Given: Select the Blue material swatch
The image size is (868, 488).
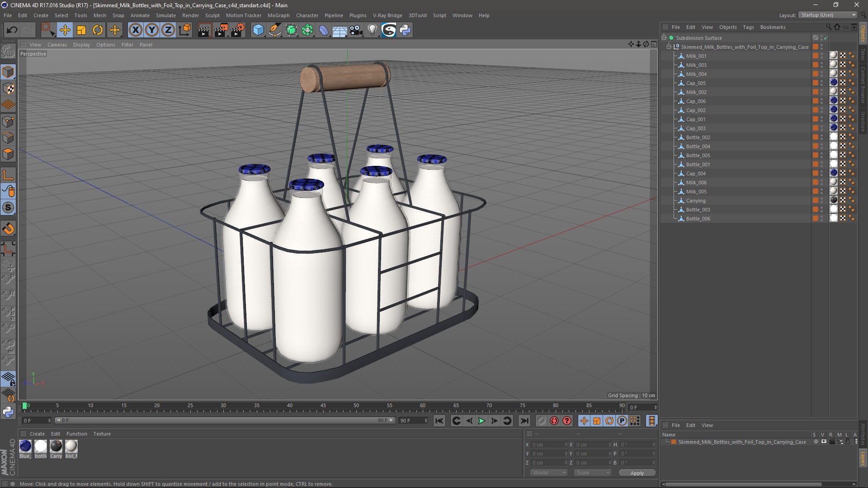Looking at the screenshot, I should [x=25, y=446].
